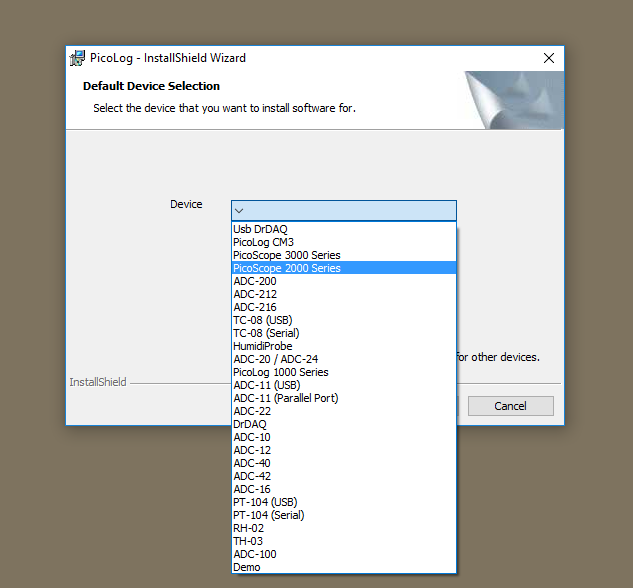Choose RH-02 in the device list
The width and height of the screenshot is (633, 588).
click(x=344, y=528)
